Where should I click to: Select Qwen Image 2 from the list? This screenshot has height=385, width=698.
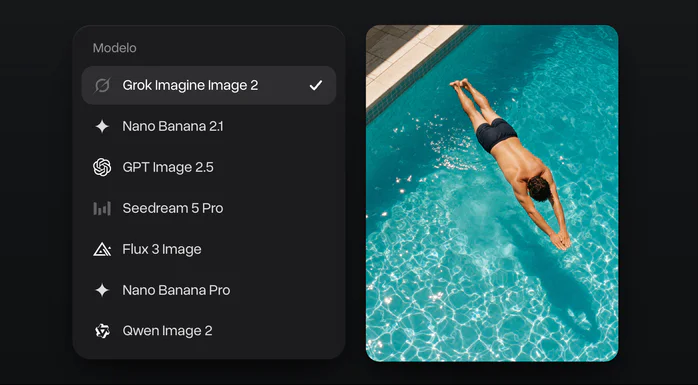pos(209,331)
